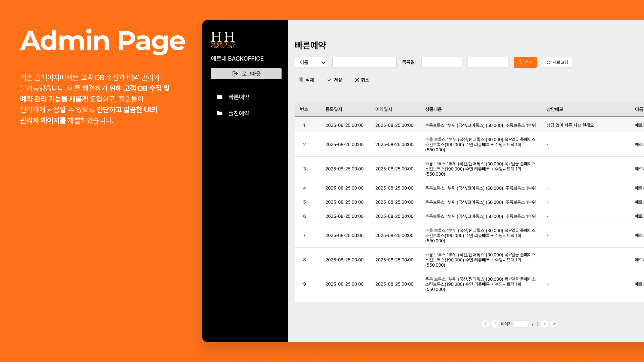
Task: Select table row number 3
Action: [x=469, y=169]
